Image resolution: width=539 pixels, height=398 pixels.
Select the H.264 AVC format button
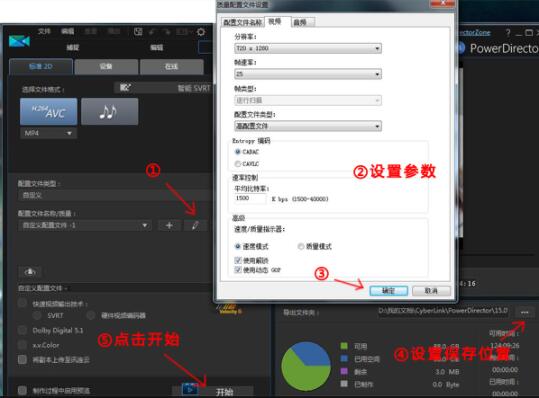coord(48,111)
